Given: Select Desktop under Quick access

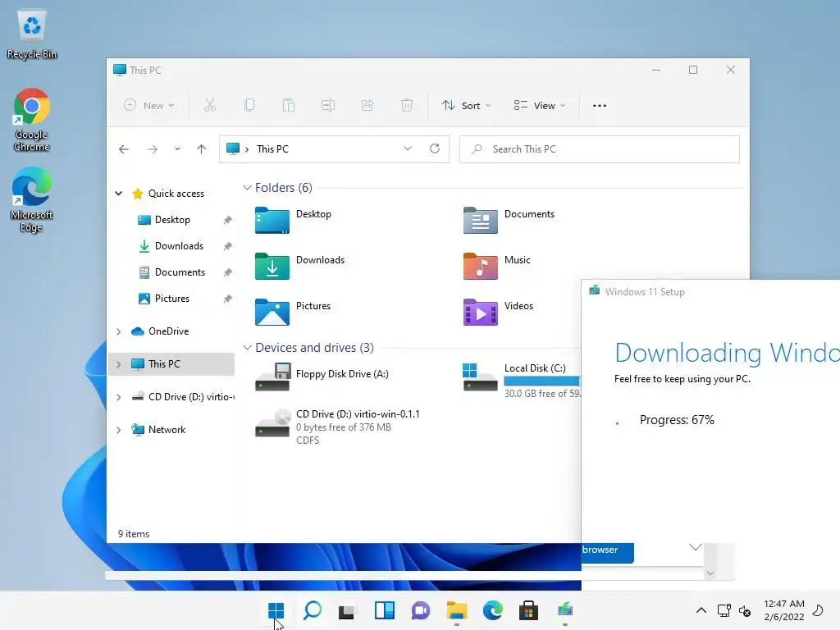Looking at the screenshot, I should pos(172,220).
